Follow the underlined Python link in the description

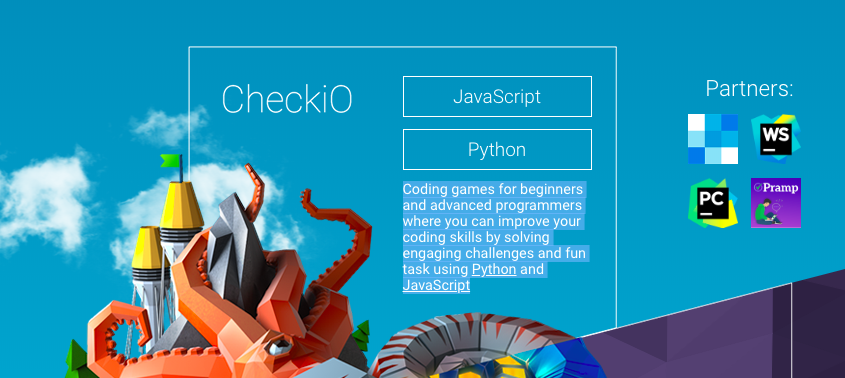click(494, 269)
